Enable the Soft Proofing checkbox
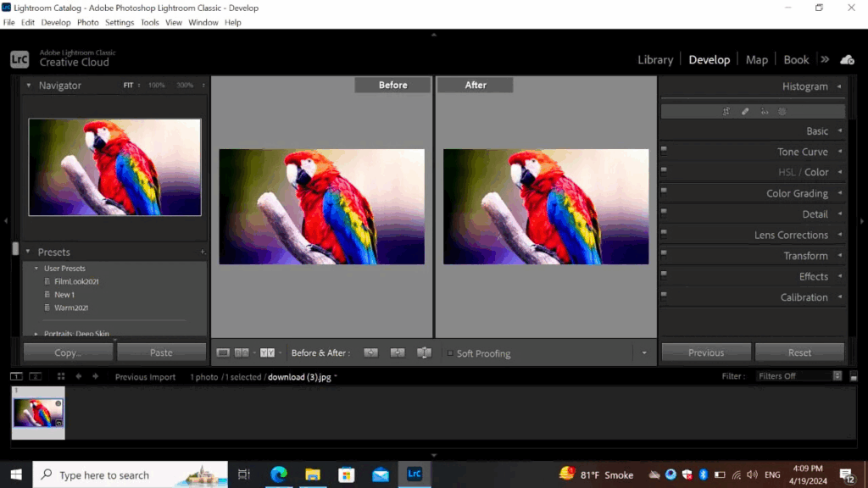The width and height of the screenshot is (868, 488). (450, 353)
